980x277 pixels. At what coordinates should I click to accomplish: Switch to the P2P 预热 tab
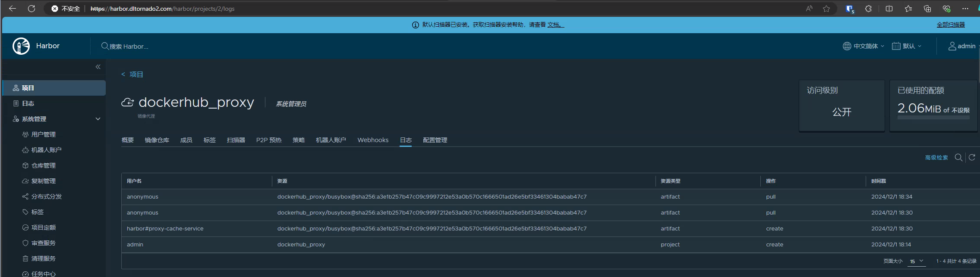tap(269, 140)
